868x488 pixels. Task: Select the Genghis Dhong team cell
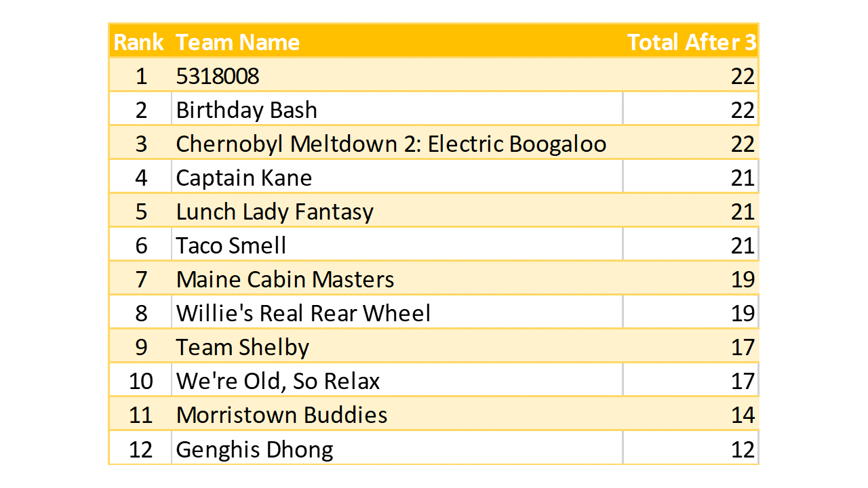[254, 449]
